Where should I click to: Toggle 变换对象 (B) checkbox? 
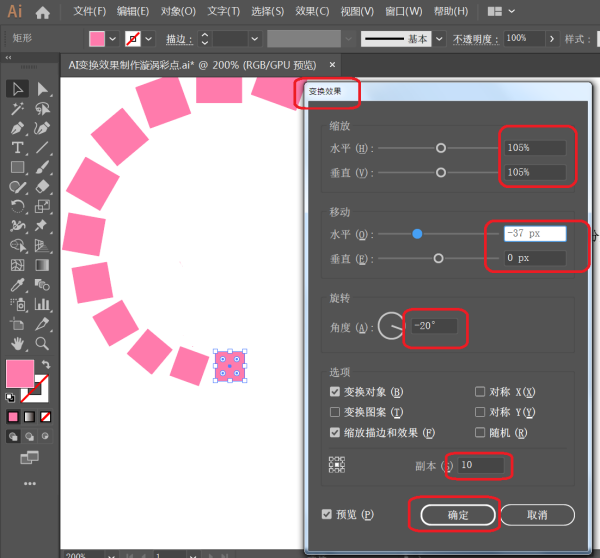coord(335,392)
